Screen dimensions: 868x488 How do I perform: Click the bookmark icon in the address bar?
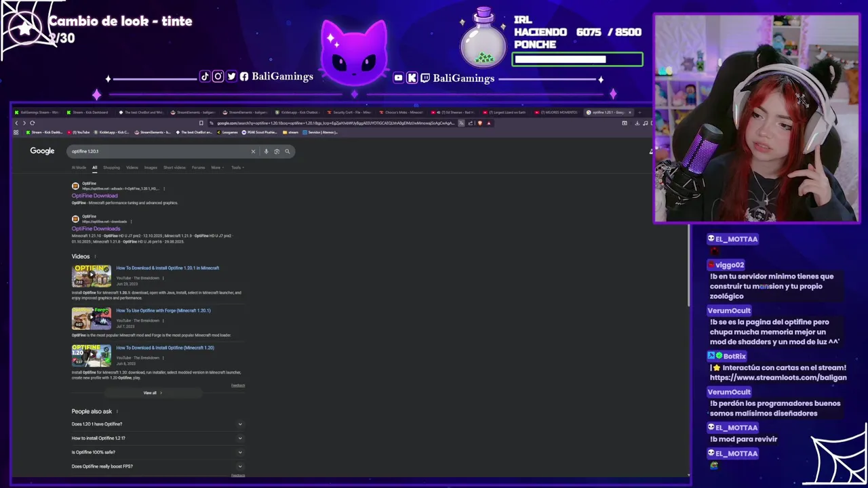(x=201, y=123)
